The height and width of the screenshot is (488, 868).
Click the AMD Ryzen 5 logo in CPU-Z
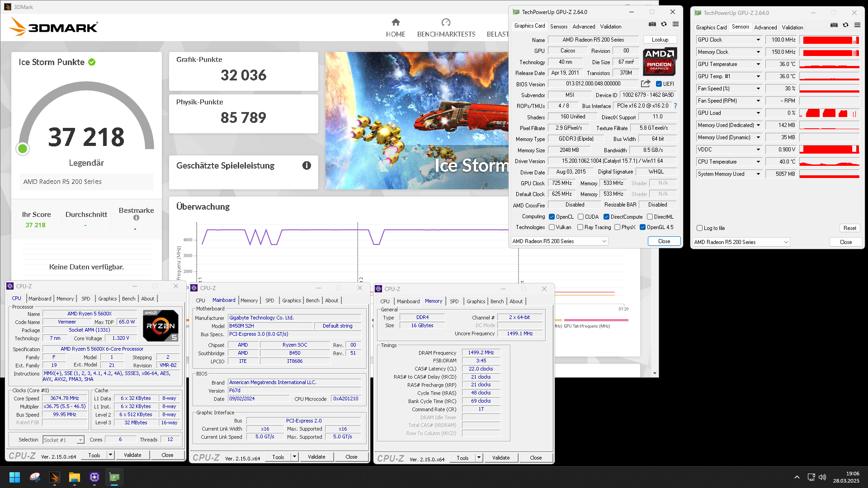click(160, 325)
